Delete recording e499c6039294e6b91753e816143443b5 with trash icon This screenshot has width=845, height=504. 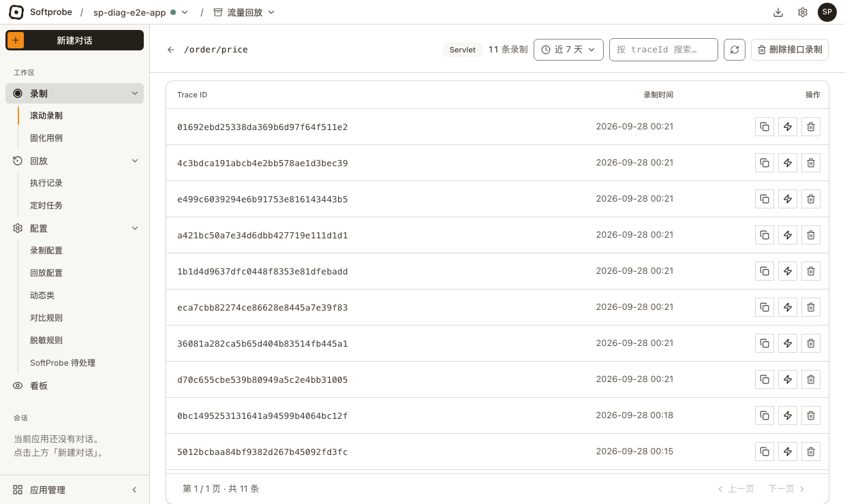coord(811,199)
